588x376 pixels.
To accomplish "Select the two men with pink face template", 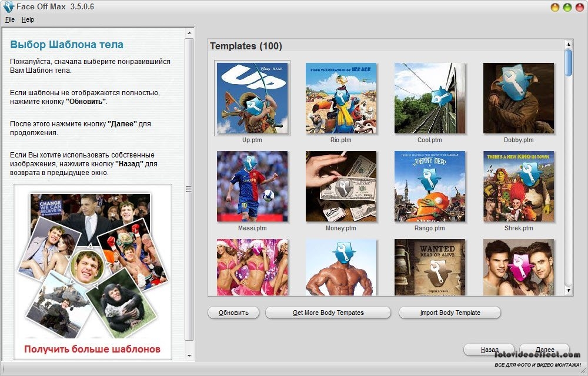I will coord(519,267).
